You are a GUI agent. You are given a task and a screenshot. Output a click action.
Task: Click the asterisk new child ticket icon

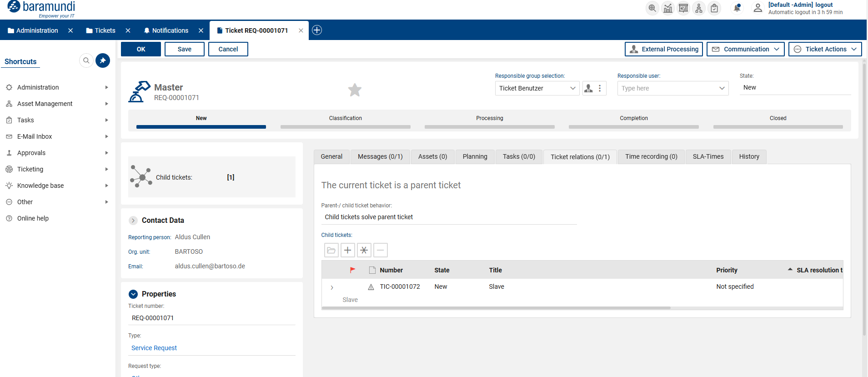click(x=364, y=250)
